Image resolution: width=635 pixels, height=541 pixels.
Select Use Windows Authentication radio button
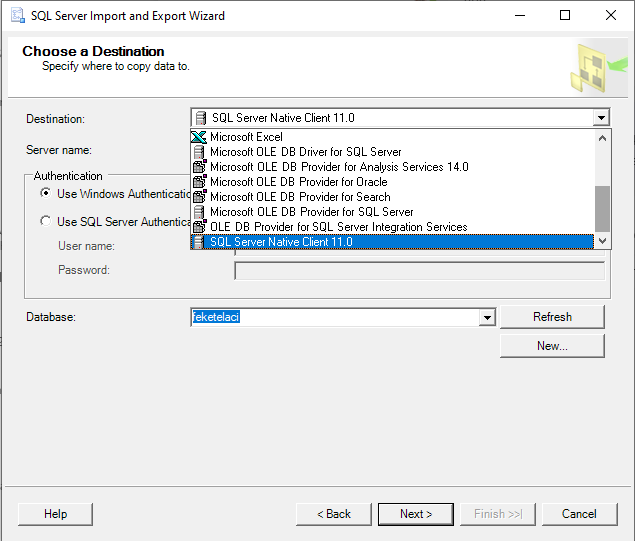(x=46, y=193)
